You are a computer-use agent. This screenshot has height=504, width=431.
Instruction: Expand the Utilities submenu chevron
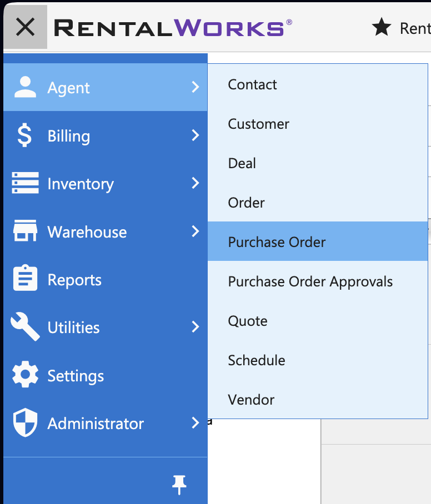[196, 327]
